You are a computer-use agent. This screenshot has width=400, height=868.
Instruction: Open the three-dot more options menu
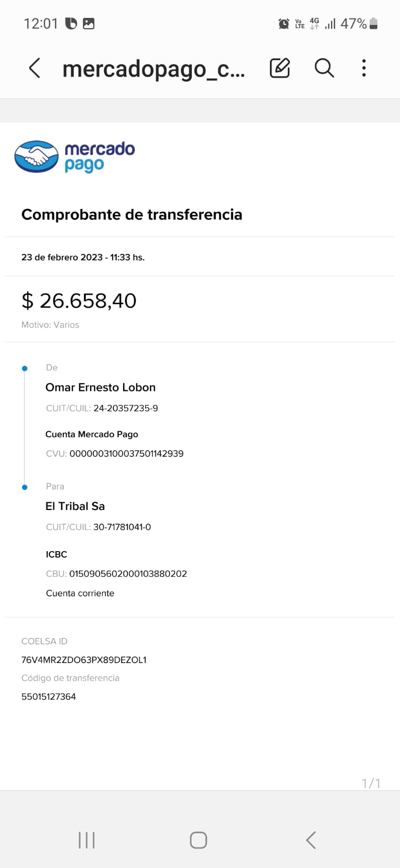364,68
